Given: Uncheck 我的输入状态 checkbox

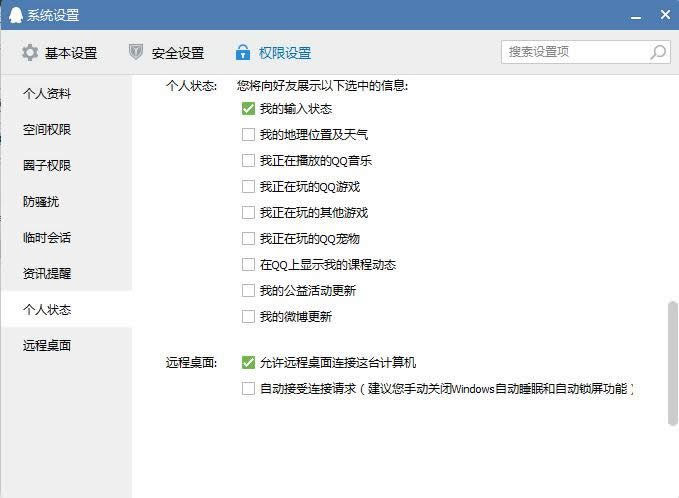Looking at the screenshot, I should pyautogui.click(x=248, y=109).
